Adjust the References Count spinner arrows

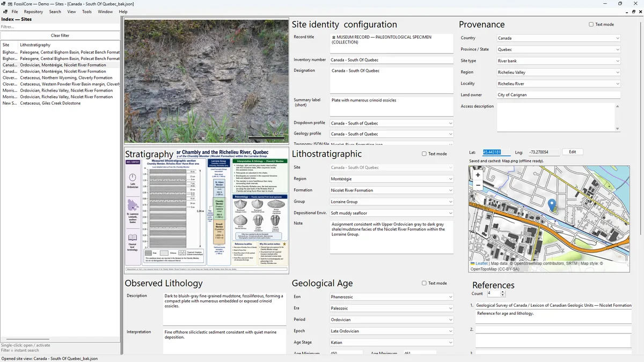502,293
